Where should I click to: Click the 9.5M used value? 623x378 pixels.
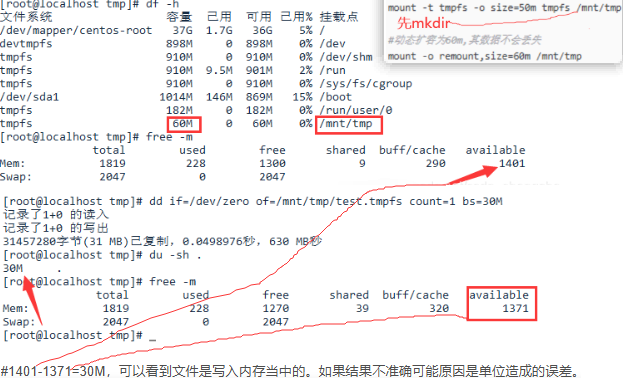click(x=219, y=70)
